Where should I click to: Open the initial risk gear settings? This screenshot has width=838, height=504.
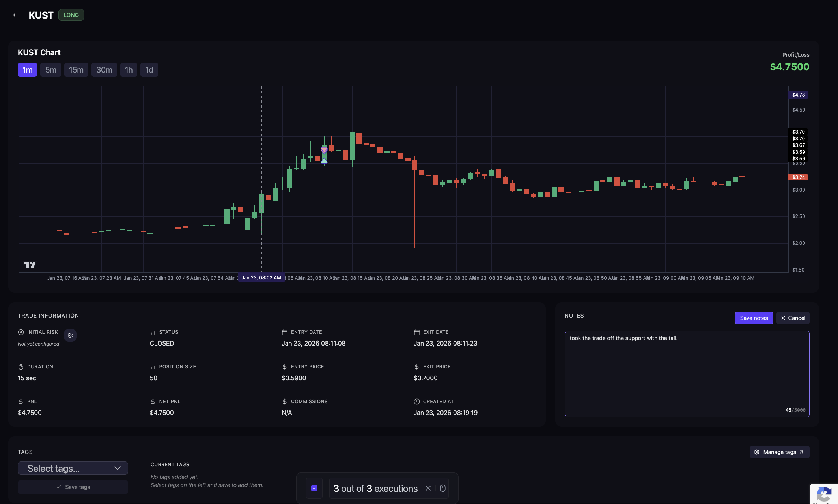(70, 335)
